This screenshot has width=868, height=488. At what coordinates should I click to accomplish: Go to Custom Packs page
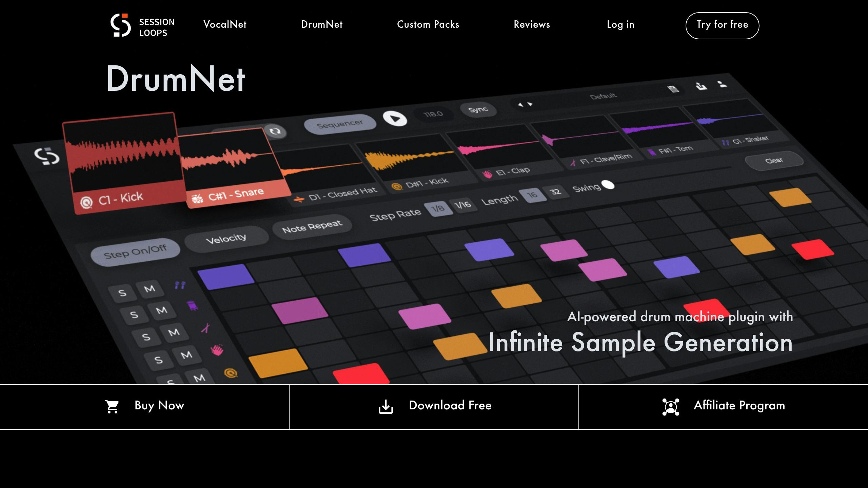(x=428, y=24)
